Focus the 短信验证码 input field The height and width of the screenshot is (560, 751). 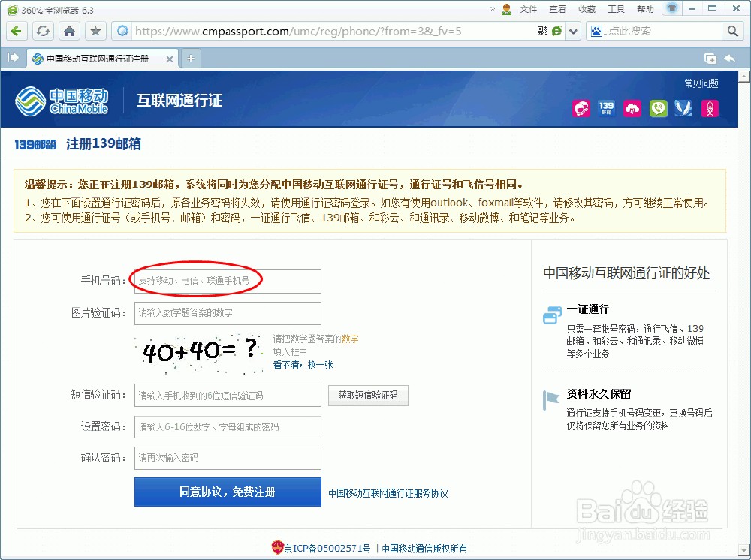228,396
